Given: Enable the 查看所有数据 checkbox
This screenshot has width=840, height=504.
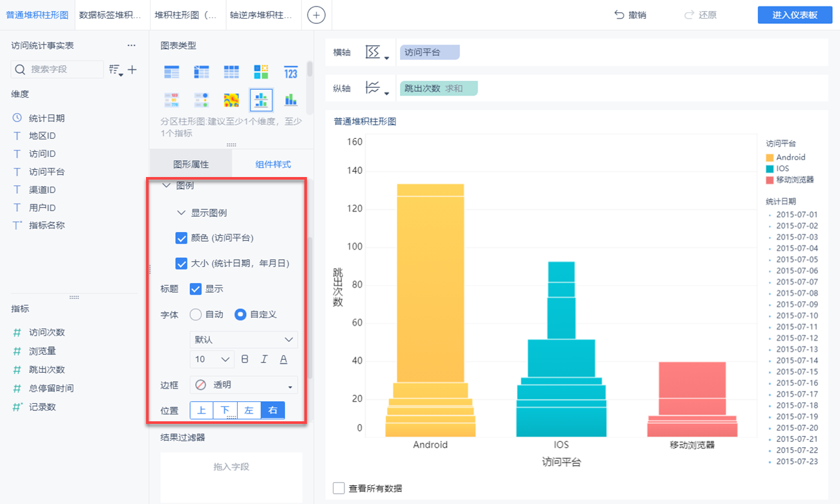Looking at the screenshot, I should click(x=339, y=488).
